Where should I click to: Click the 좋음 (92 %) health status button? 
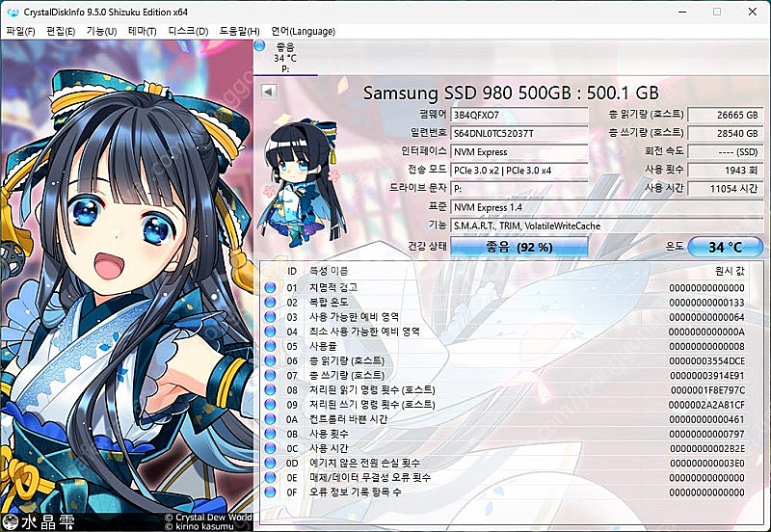519,247
